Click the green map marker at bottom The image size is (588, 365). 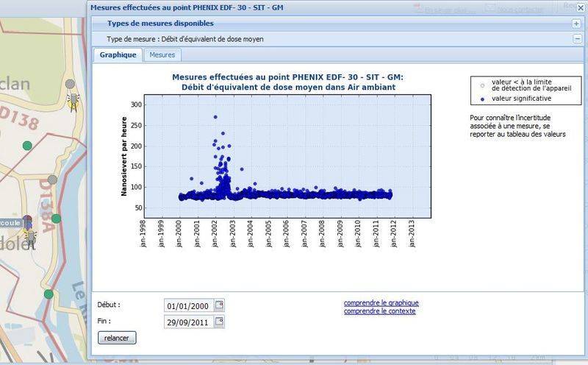49,294
